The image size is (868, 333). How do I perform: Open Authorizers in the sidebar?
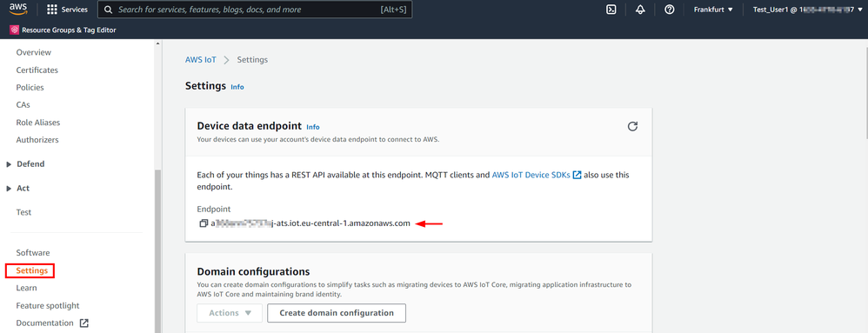pyautogui.click(x=37, y=140)
